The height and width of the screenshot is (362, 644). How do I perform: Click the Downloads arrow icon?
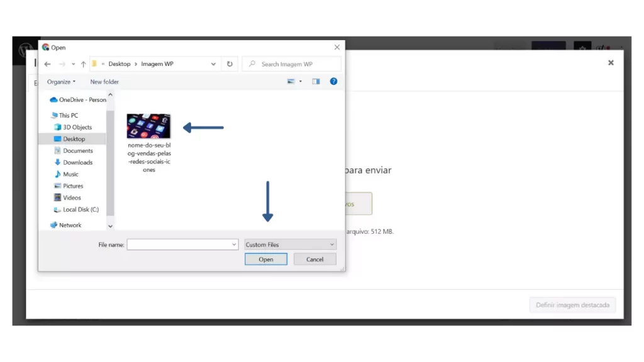57,163
